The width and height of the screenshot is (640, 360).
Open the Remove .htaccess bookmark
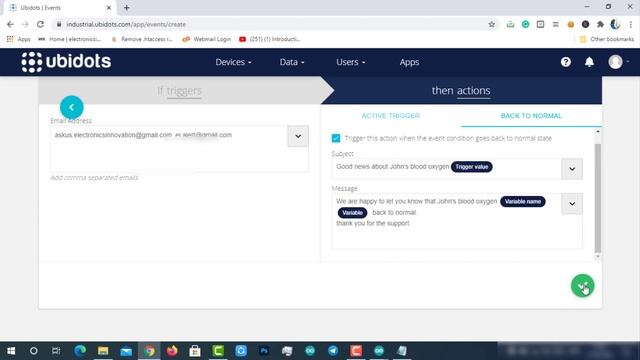pos(142,39)
